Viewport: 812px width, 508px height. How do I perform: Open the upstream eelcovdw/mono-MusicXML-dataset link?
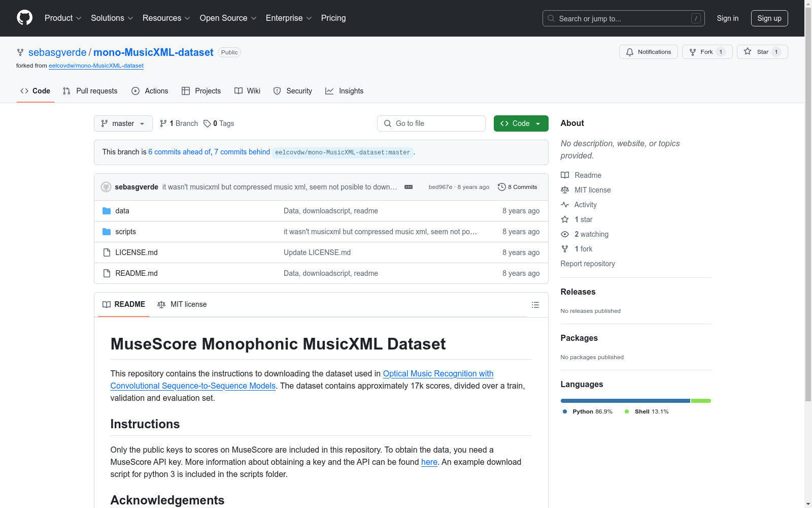click(x=96, y=66)
